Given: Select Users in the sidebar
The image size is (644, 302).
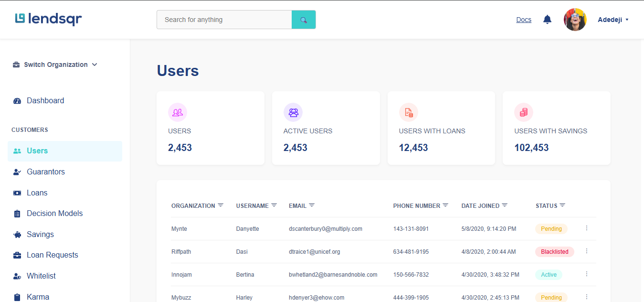Looking at the screenshot, I should click(65, 151).
